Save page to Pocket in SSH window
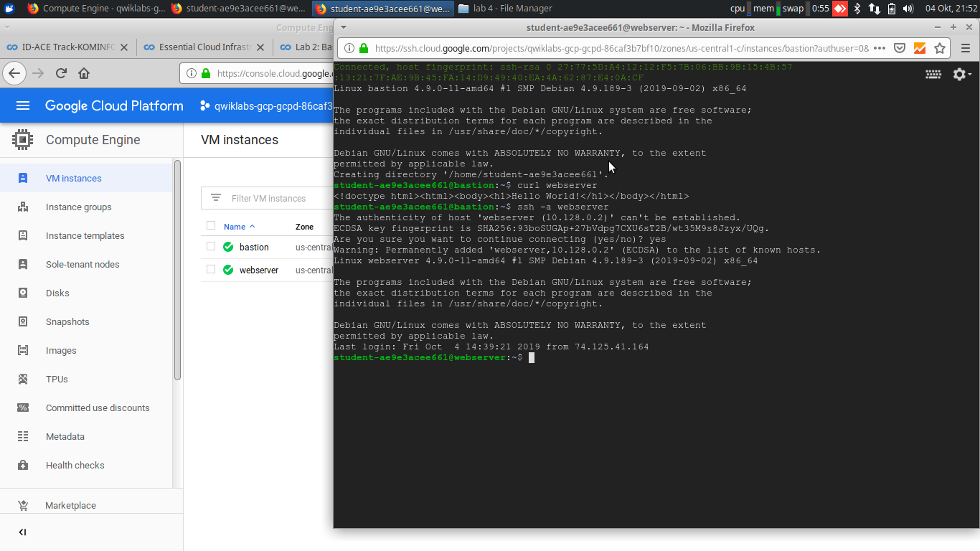The width and height of the screenshot is (980, 551). pos(900,49)
